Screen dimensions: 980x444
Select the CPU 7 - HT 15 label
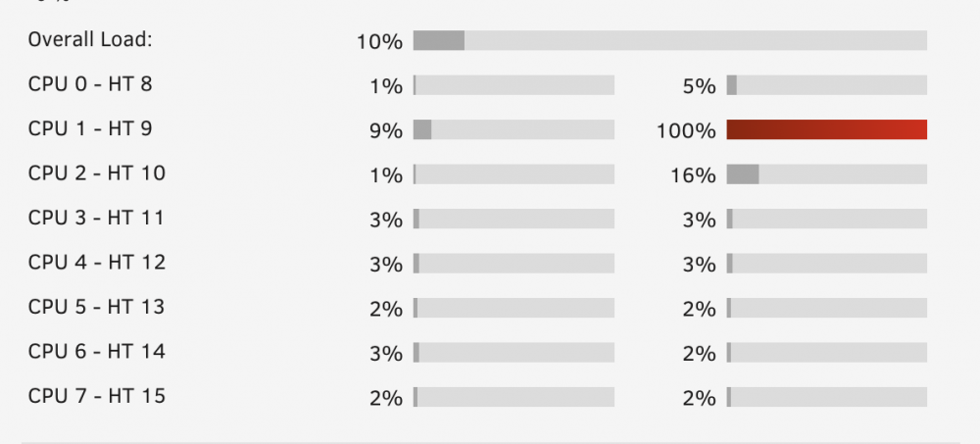[x=97, y=397]
